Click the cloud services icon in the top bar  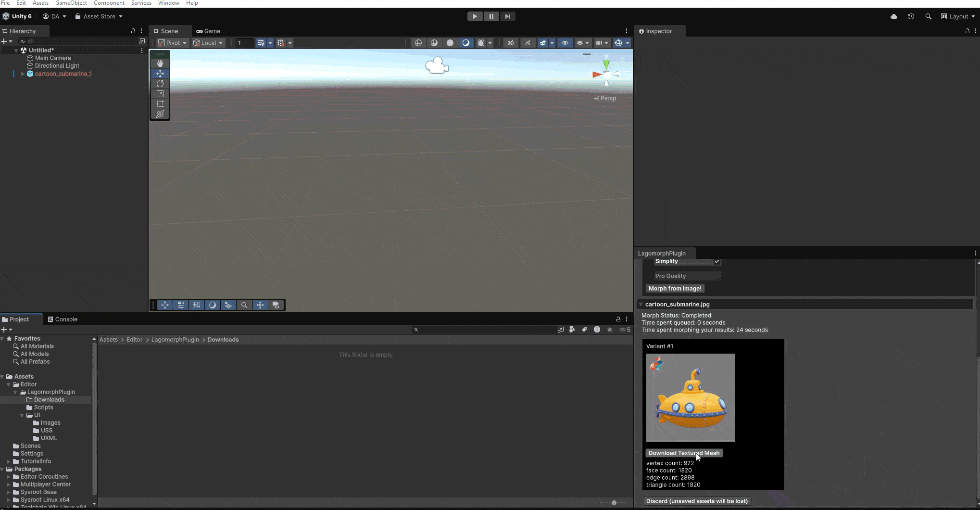pyautogui.click(x=893, y=16)
